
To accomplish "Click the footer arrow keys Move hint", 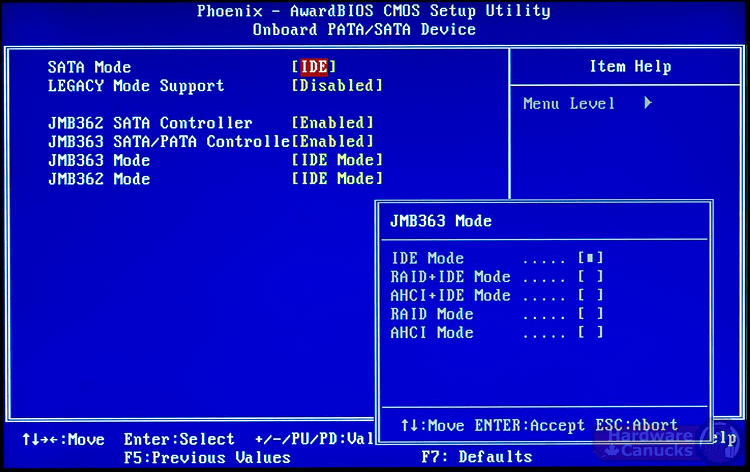I will coord(63,440).
